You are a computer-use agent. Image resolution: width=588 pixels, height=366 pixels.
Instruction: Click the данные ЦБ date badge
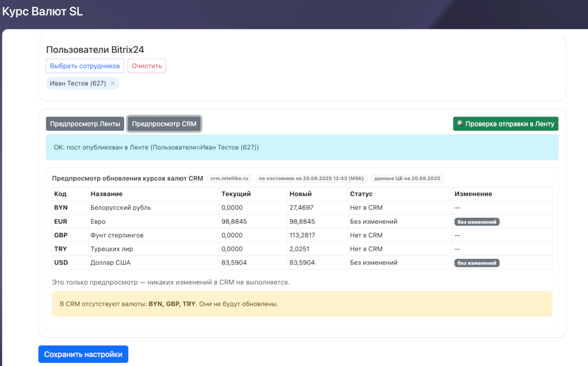pos(407,179)
